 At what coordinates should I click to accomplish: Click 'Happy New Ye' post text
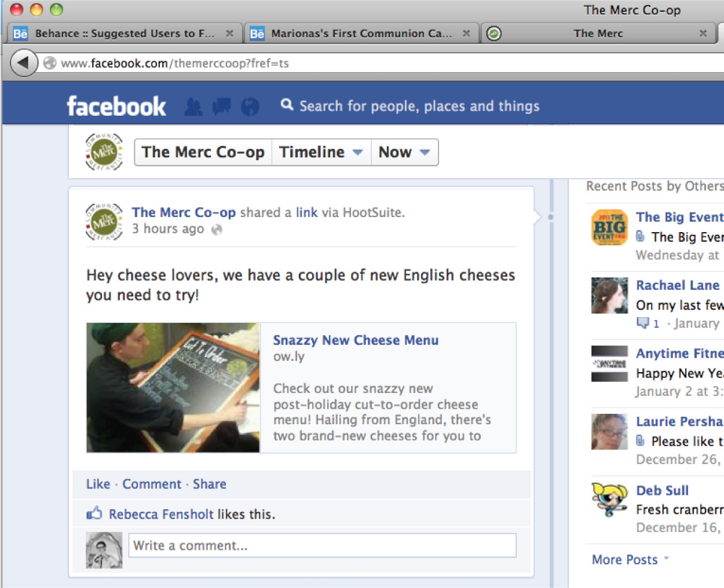coord(680,373)
